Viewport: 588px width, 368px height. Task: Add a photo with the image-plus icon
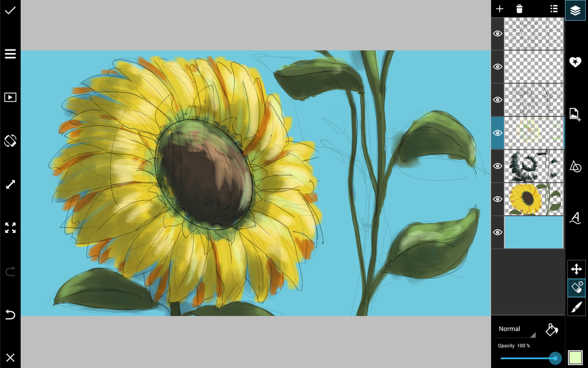pyautogui.click(x=575, y=114)
